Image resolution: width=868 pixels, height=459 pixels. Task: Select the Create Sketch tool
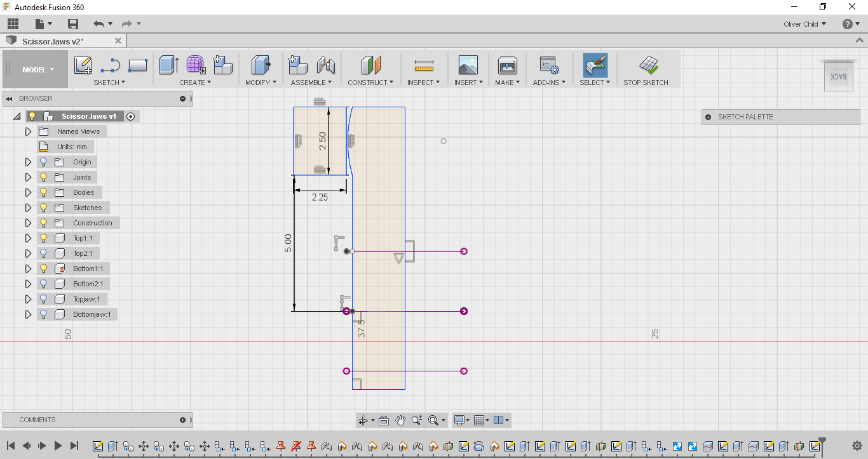tap(83, 65)
